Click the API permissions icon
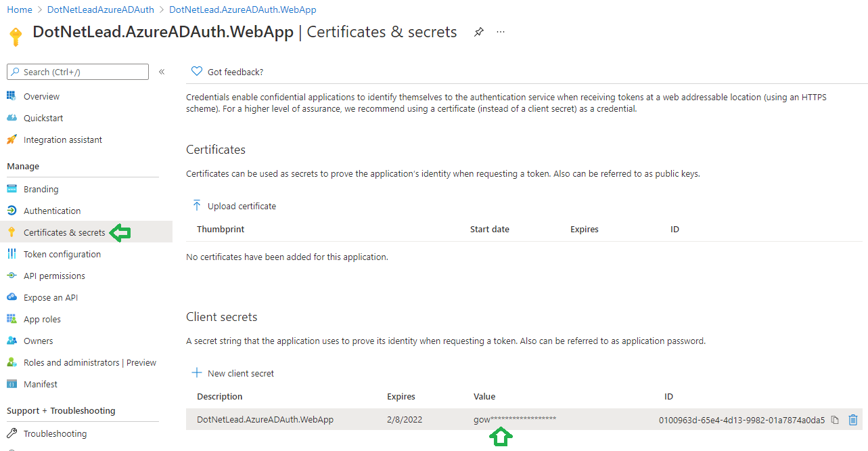 point(11,276)
